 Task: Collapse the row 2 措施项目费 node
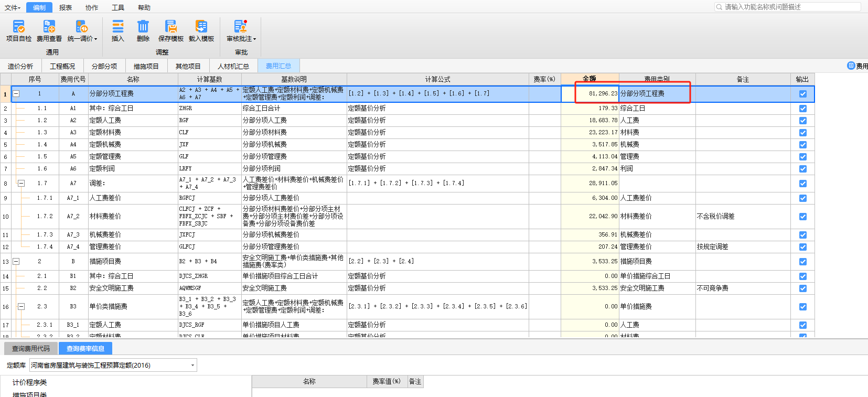coord(16,261)
